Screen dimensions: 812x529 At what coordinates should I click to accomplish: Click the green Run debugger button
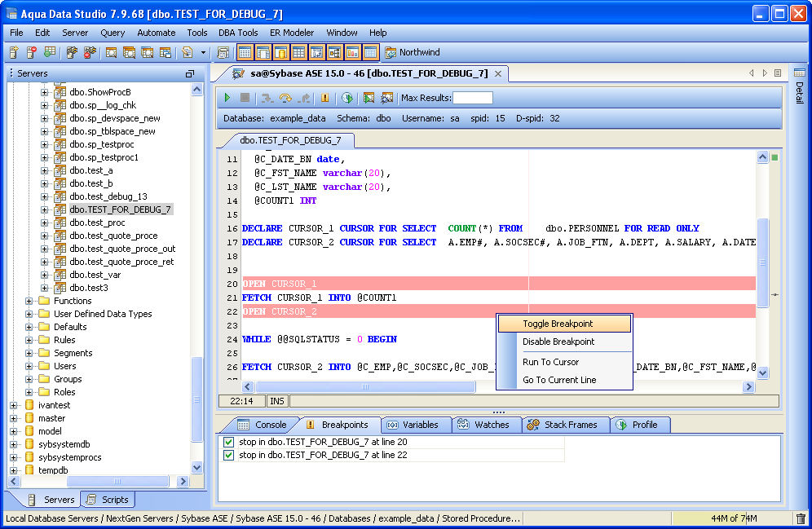click(x=228, y=98)
